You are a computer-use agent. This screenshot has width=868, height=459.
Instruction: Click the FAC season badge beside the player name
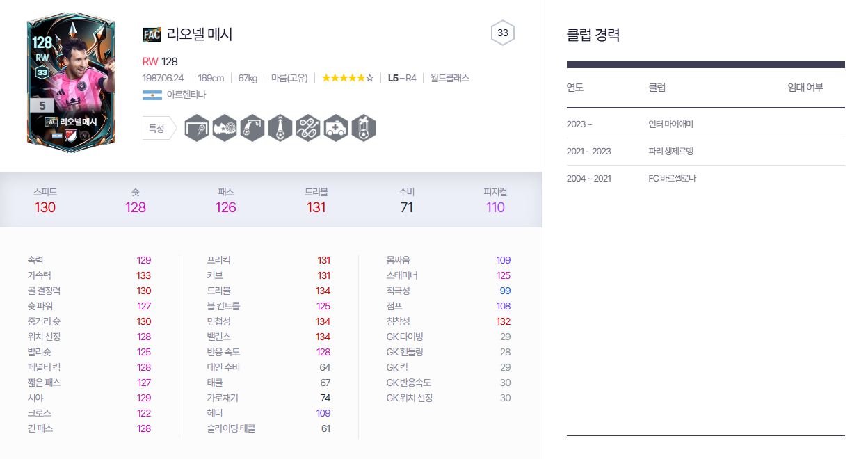coord(152,35)
